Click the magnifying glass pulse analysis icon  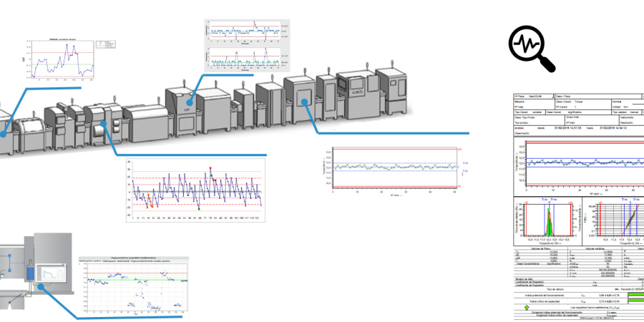pos(532,49)
